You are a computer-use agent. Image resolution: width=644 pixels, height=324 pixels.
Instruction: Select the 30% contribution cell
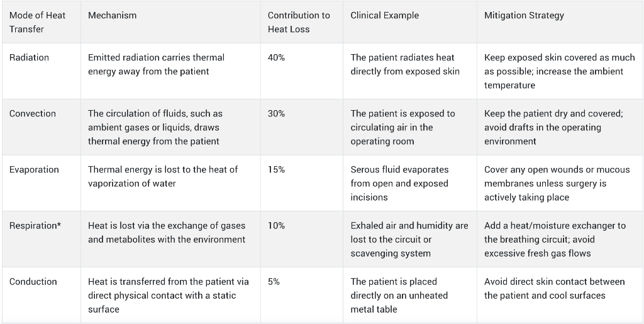[x=276, y=113]
